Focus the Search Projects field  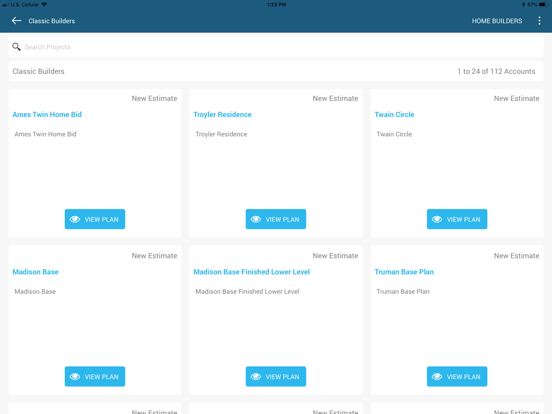pos(276,47)
